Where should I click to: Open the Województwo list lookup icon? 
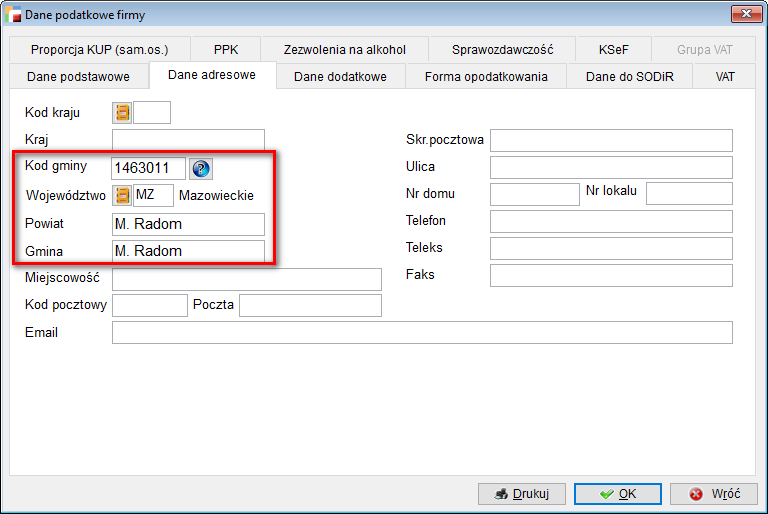point(123,196)
